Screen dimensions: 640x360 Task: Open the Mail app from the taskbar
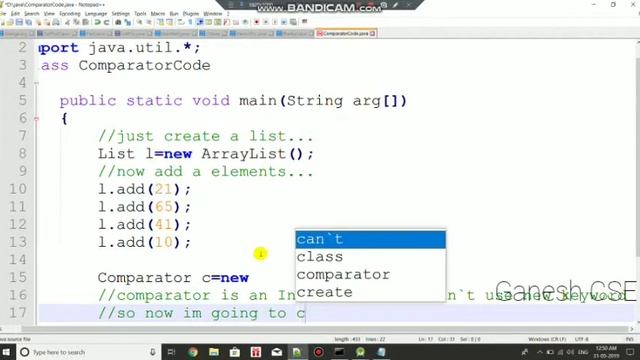(277, 352)
